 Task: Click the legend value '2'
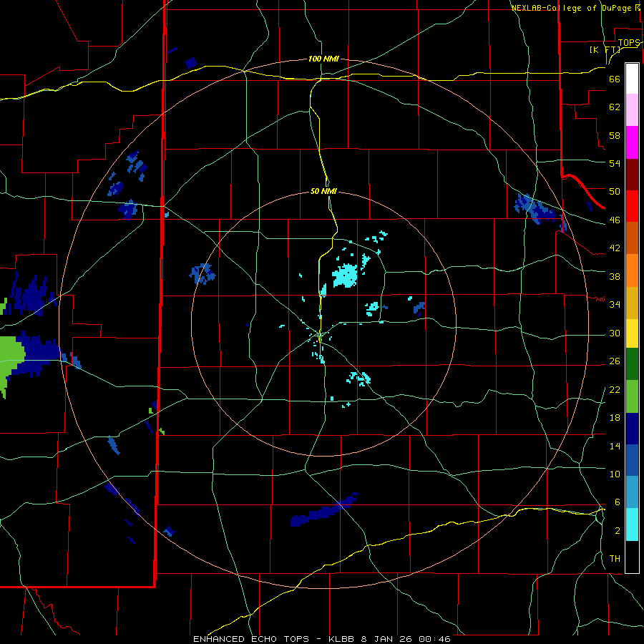click(618, 531)
